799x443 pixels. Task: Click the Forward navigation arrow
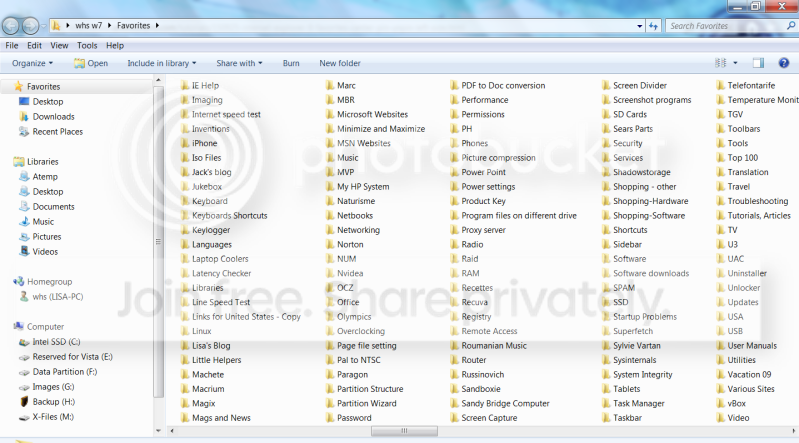click(x=31, y=25)
